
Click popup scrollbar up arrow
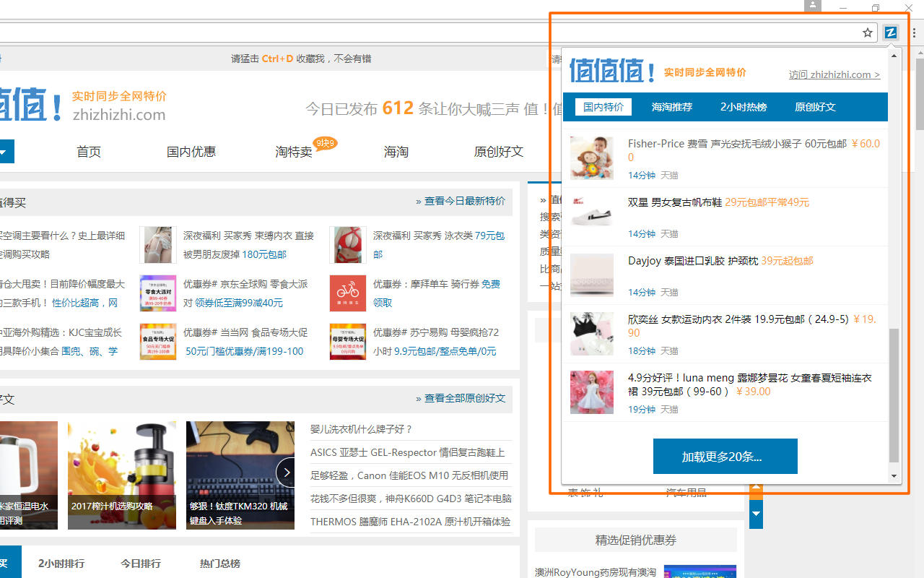pyautogui.click(x=894, y=56)
